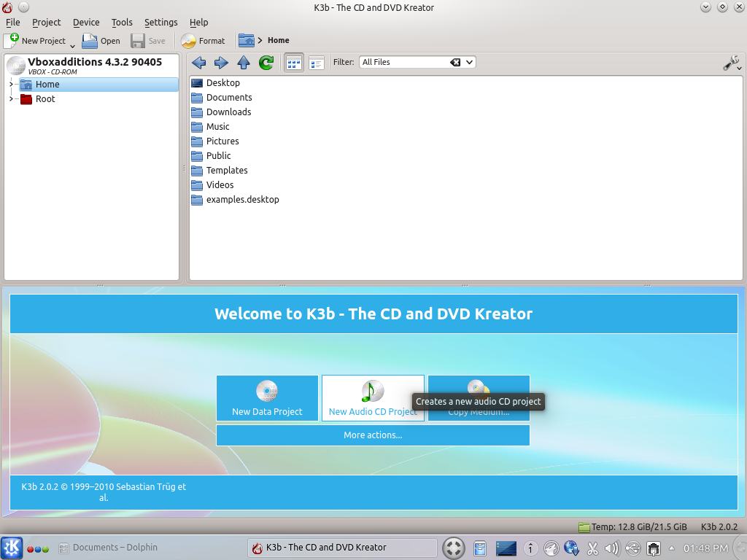The width and height of the screenshot is (747, 560).
Task: Select Home in the folder tree
Action: coord(98,85)
